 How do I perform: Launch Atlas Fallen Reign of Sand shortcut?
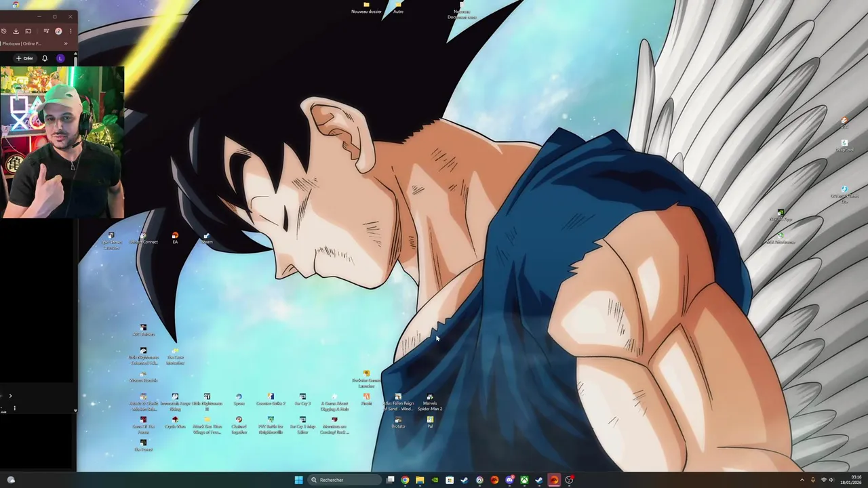(x=398, y=403)
